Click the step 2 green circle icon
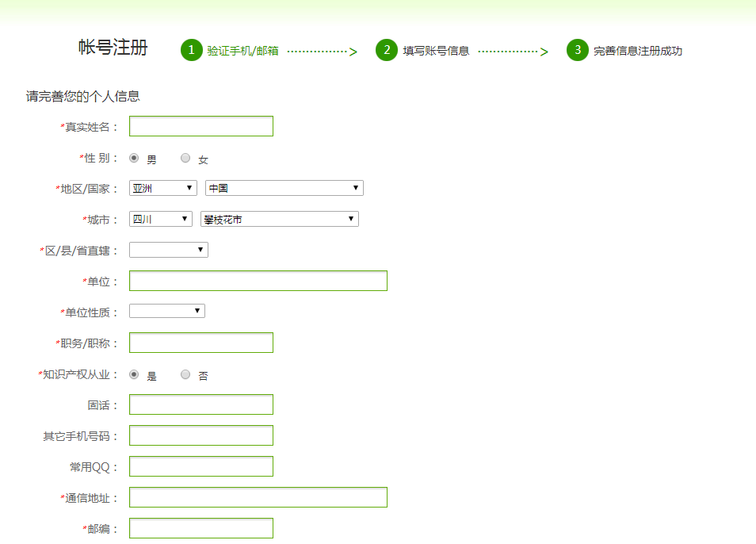756x544 pixels. [386, 50]
